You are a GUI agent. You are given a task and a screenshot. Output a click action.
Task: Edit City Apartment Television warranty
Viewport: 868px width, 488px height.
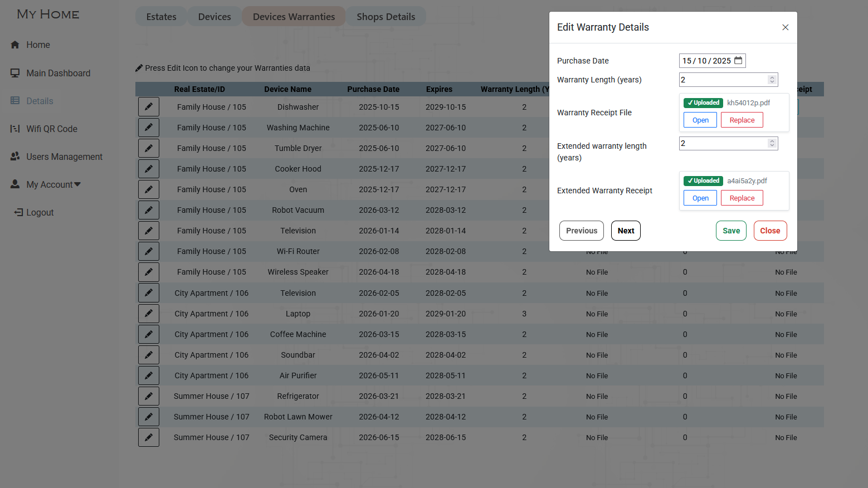point(149,293)
